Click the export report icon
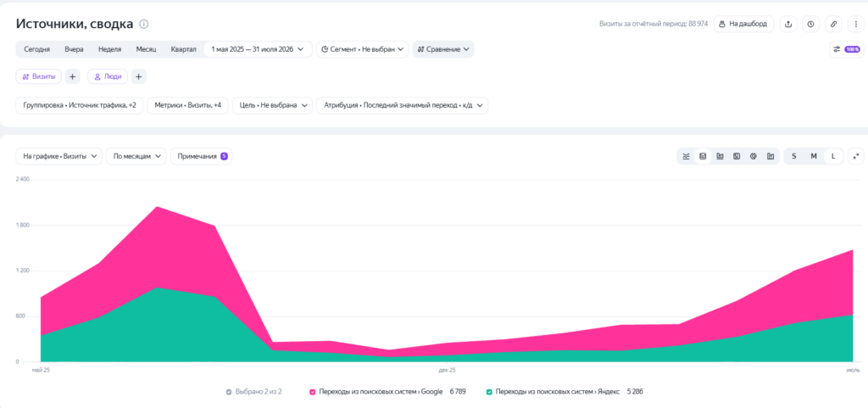This screenshot has height=408, width=868. [x=788, y=25]
